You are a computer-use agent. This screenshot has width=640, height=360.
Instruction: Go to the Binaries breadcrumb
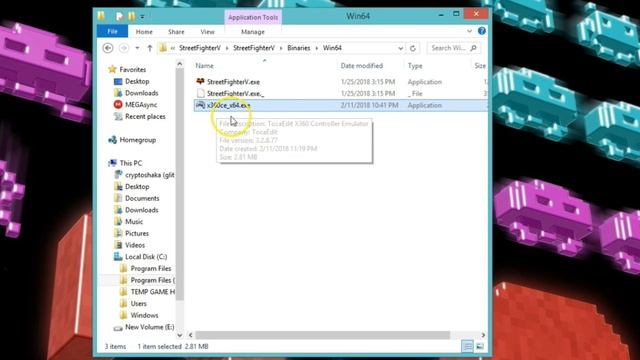pos(299,48)
